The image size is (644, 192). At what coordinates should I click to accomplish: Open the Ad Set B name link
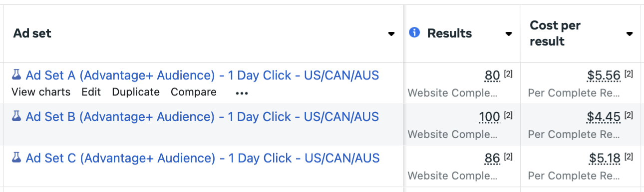[202, 117]
